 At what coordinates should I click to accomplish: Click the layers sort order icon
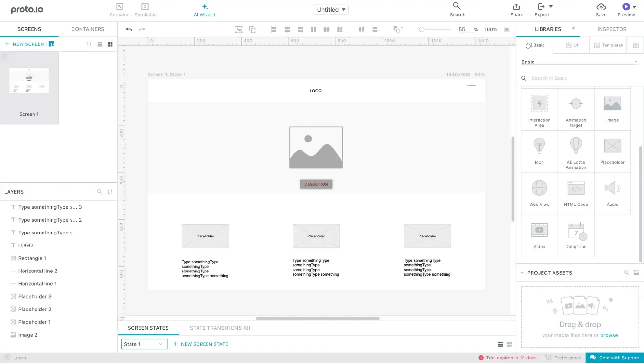(110, 192)
